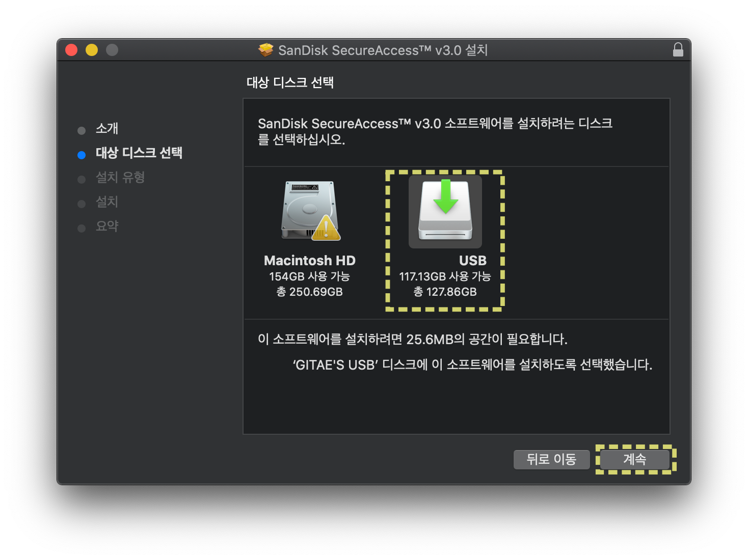Minimize the installer with yellow button
Screen dimensions: 748x560
pyautogui.click(x=92, y=50)
